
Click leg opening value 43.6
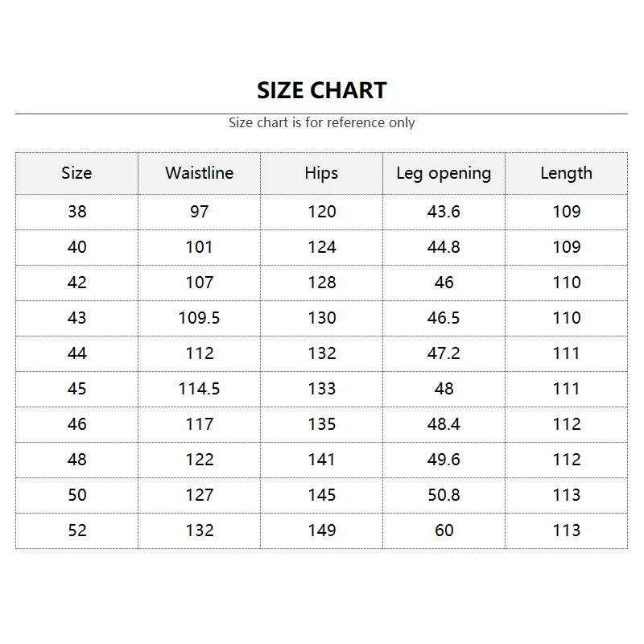[x=444, y=212]
